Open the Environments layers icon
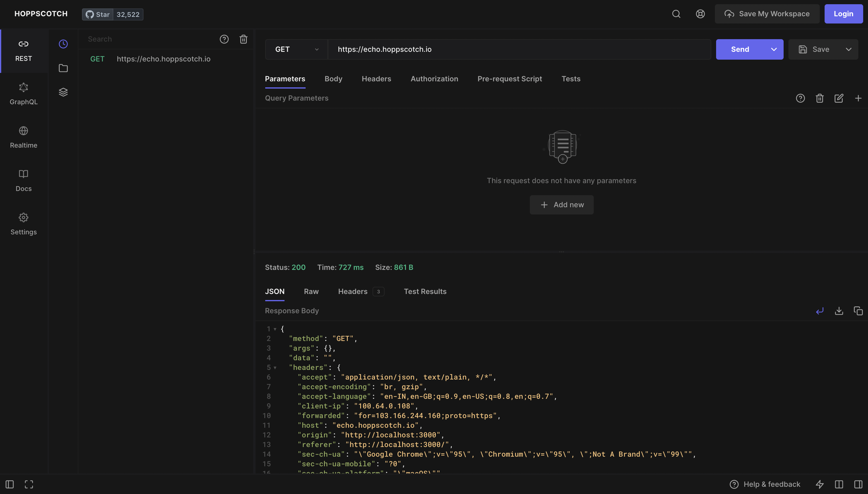 point(63,92)
